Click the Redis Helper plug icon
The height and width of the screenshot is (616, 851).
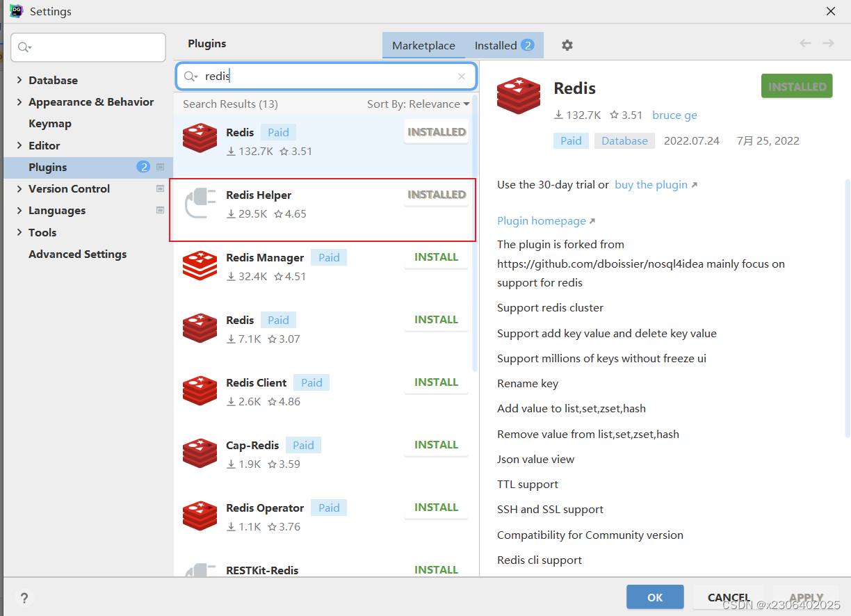click(200, 204)
